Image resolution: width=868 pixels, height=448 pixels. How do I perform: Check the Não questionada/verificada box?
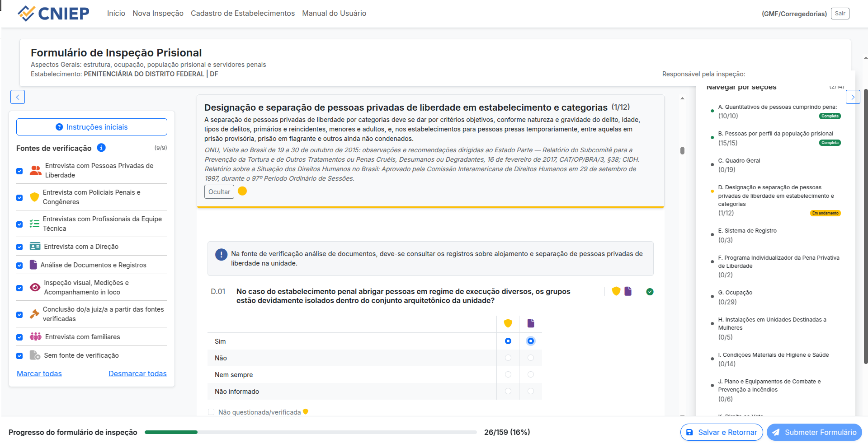[x=211, y=412]
